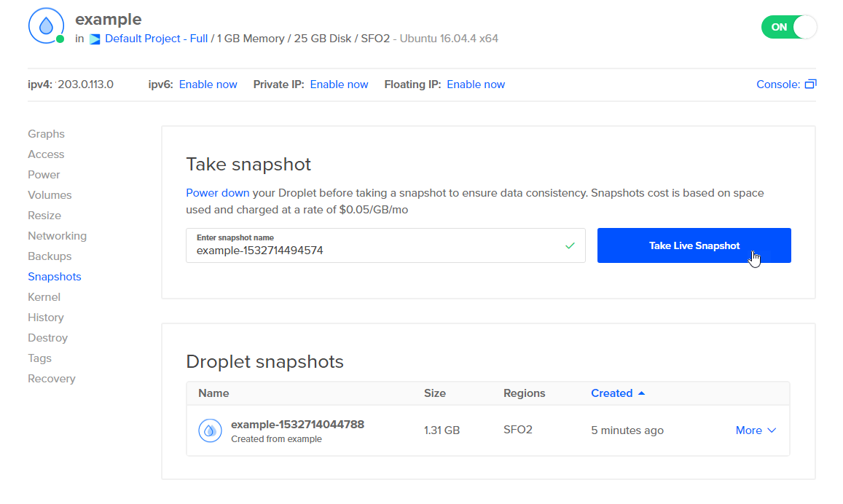Select Networking from the side menu
843x504 pixels.
(57, 236)
